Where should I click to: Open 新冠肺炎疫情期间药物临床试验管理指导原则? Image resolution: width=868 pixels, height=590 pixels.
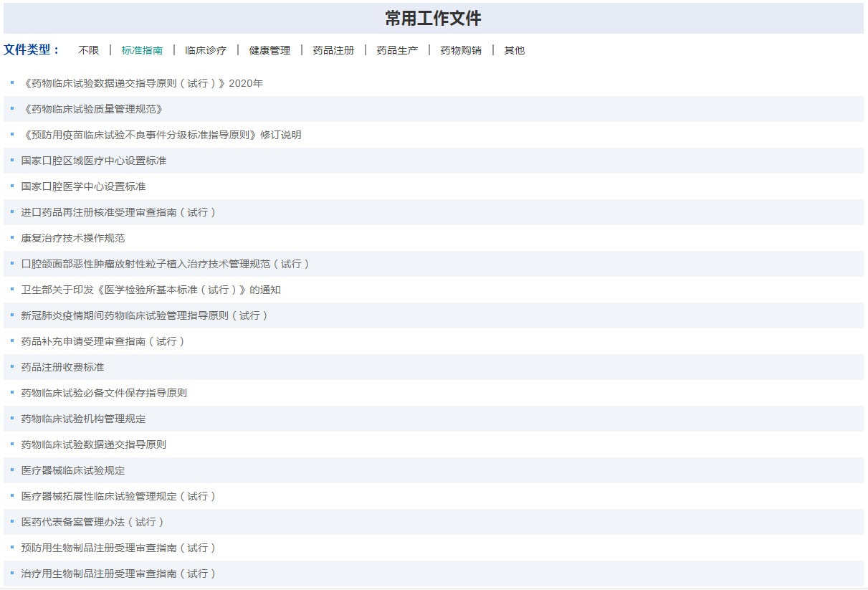[x=144, y=315]
